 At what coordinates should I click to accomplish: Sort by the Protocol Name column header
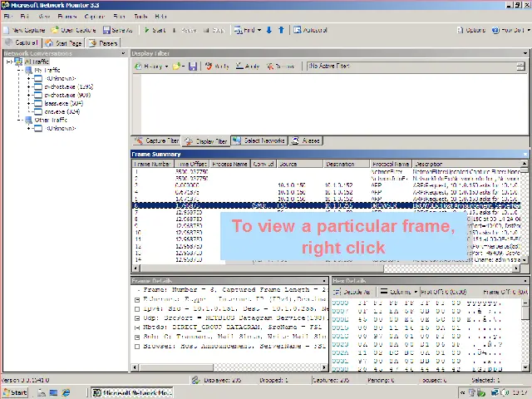coord(391,164)
